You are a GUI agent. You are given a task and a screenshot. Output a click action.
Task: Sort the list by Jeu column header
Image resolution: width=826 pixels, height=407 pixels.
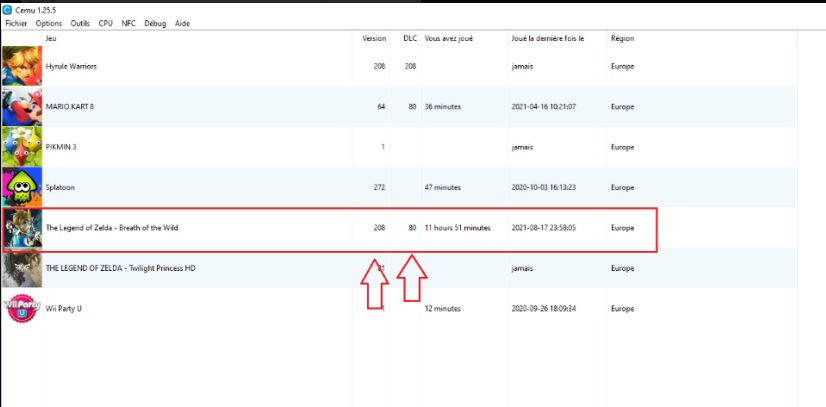pyautogui.click(x=51, y=38)
